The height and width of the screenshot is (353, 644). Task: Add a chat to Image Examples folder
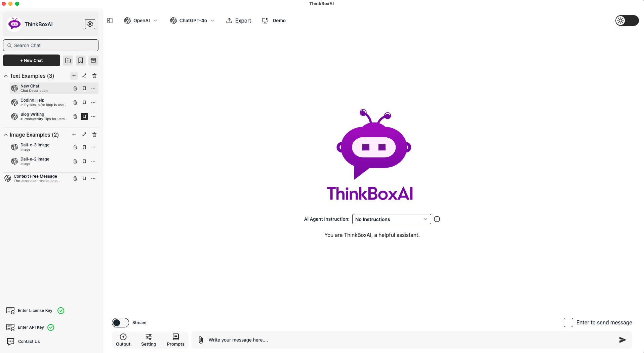pos(74,135)
